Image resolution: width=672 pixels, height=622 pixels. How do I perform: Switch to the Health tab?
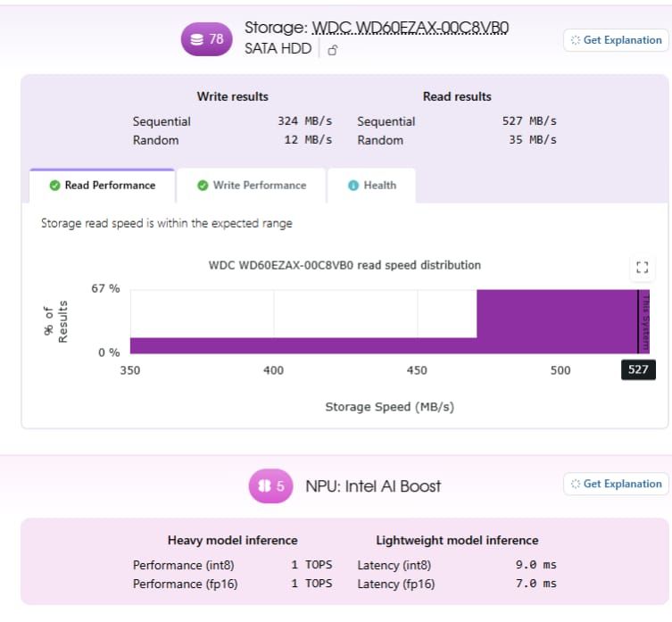pyautogui.click(x=371, y=186)
